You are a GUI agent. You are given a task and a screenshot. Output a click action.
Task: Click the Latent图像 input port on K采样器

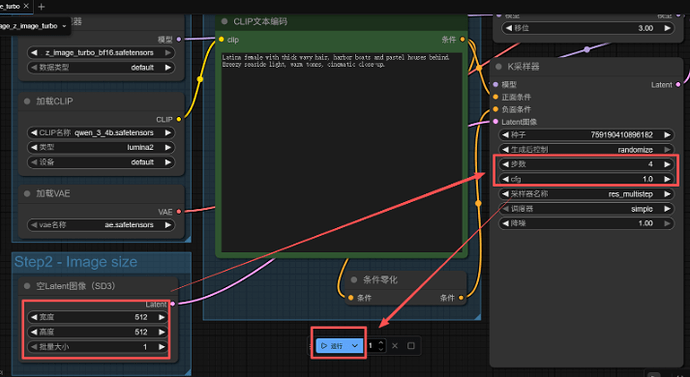[496, 122]
